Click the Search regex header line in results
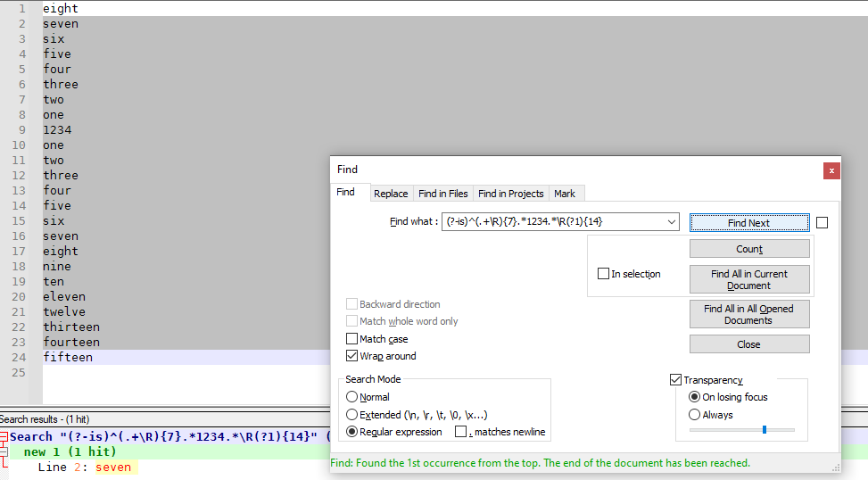 coord(169,437)
